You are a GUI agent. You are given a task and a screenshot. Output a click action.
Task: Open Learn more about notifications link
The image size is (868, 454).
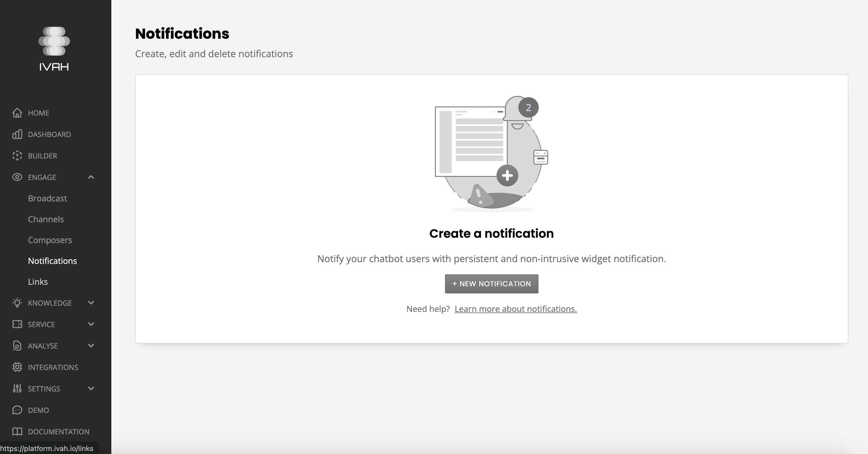(x=516, y=309)
